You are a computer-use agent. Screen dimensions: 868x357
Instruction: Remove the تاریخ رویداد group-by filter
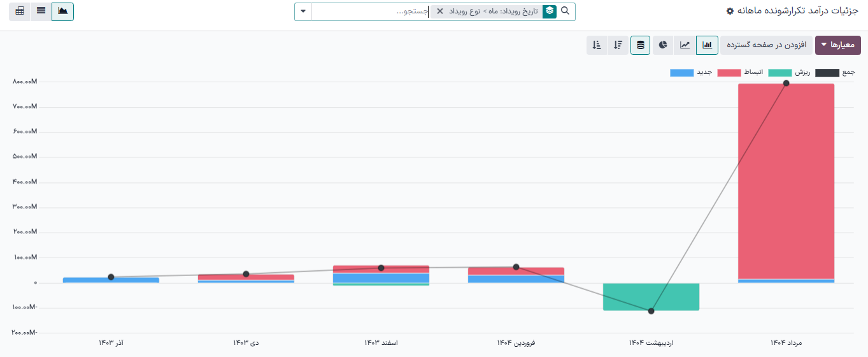click(x=439, y=11)
